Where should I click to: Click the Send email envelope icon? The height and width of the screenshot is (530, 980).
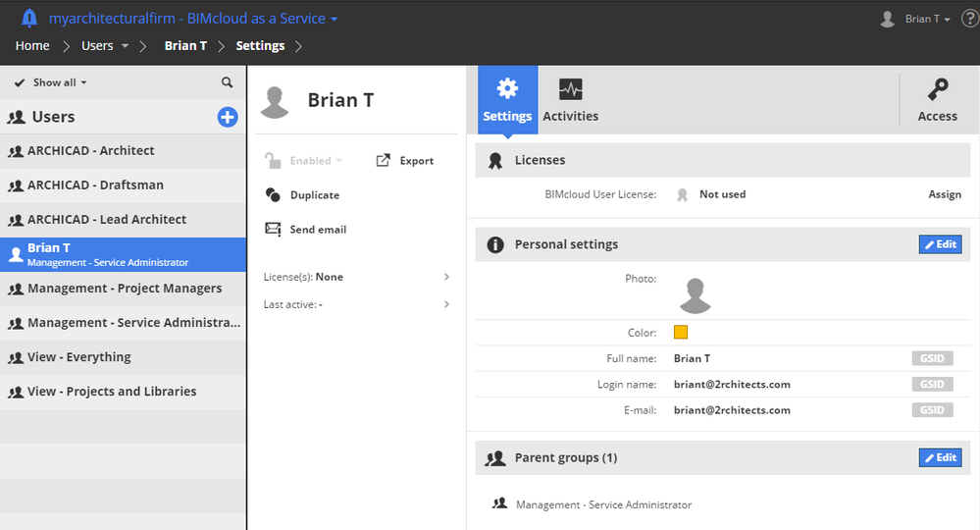coord(273,230)
